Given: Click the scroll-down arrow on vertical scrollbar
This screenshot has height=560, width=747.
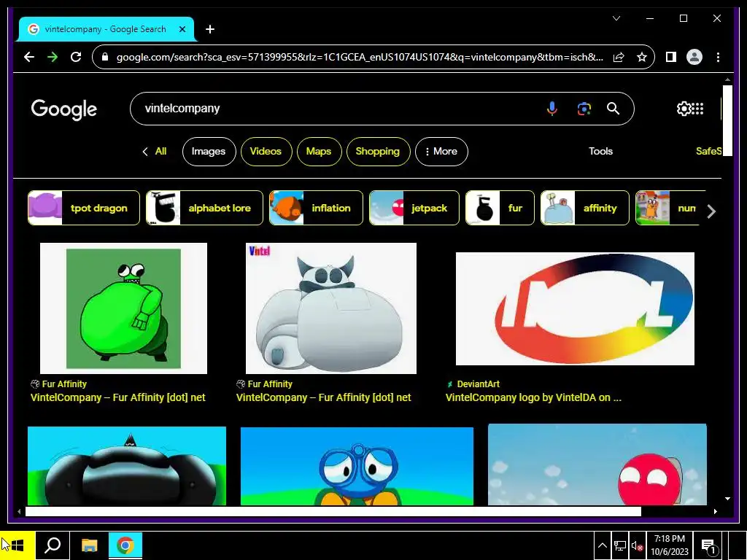Looking at the screenshot, I should tap(727, 499).
